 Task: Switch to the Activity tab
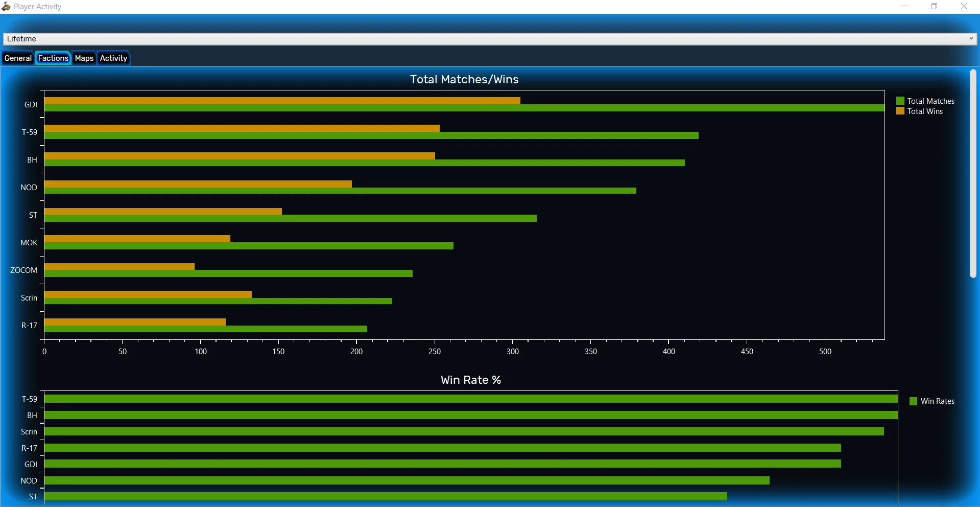point(113,58)
